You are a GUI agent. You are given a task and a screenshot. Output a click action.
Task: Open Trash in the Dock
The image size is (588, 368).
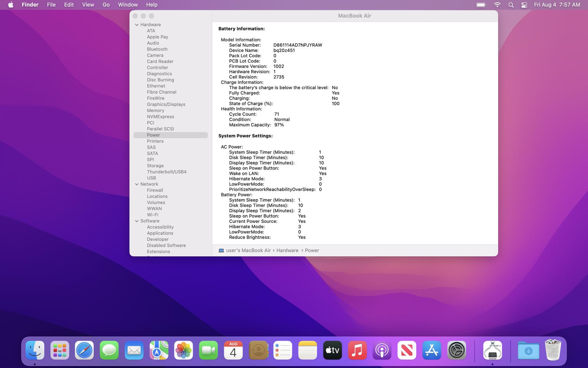click(x=553, y=350)
